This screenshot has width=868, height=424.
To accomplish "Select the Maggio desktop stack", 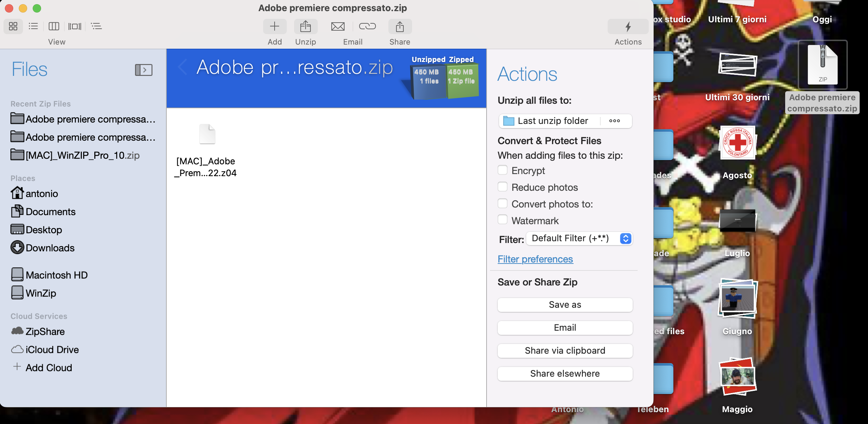I will pos(737,385).
